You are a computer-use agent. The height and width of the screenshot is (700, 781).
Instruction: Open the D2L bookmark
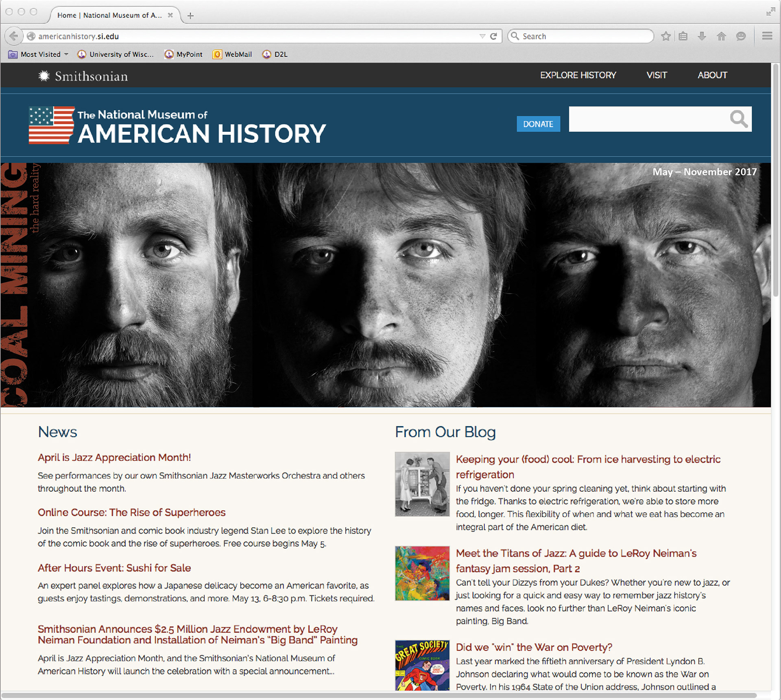pyautogui.click(x=275, y=54)
